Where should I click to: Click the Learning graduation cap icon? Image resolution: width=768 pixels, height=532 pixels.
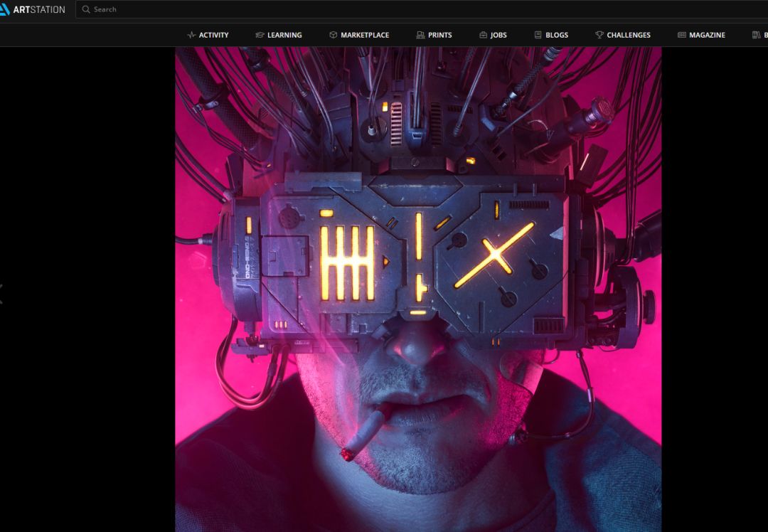[x=260, y=35]
